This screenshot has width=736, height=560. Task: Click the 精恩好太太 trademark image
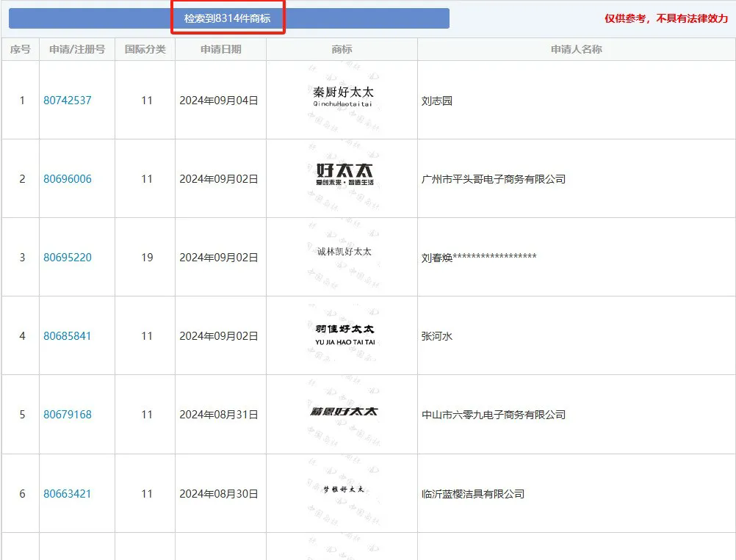click(x=344, y=411)
